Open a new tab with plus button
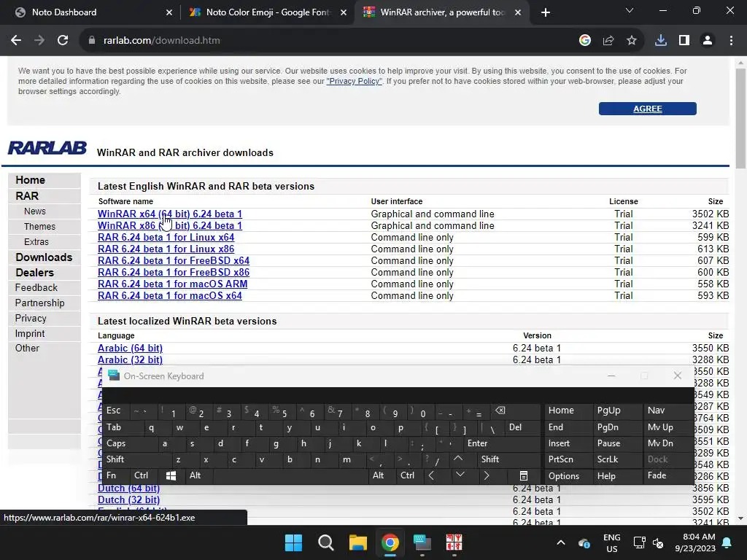Screen dimensions: 747x560 (x=546, y=12)
